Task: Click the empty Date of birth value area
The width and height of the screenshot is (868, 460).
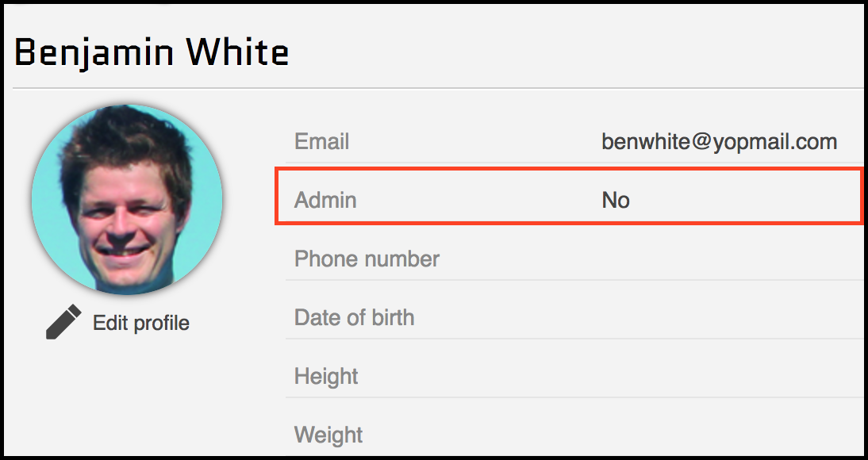Action: [714, 318]
